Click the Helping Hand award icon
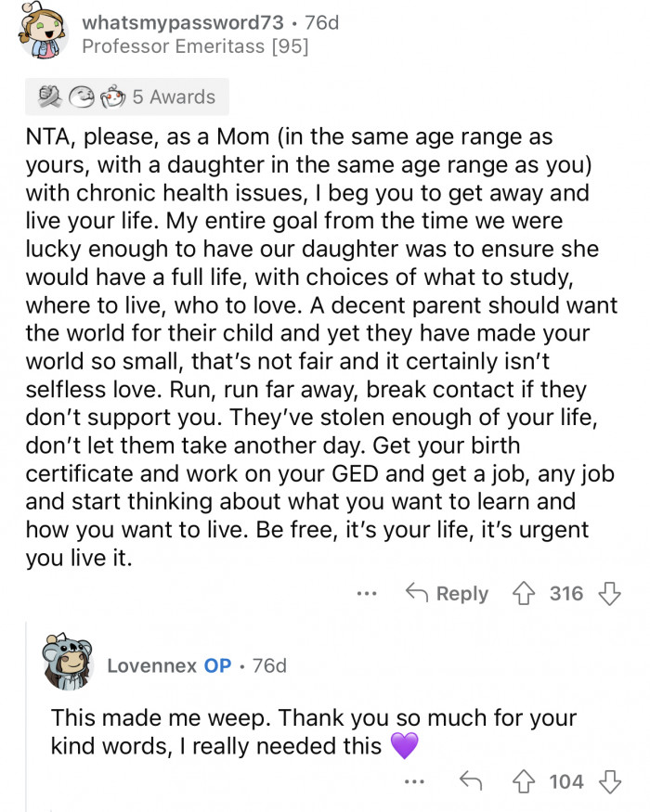650x812 pixels. tap(51, 97)
